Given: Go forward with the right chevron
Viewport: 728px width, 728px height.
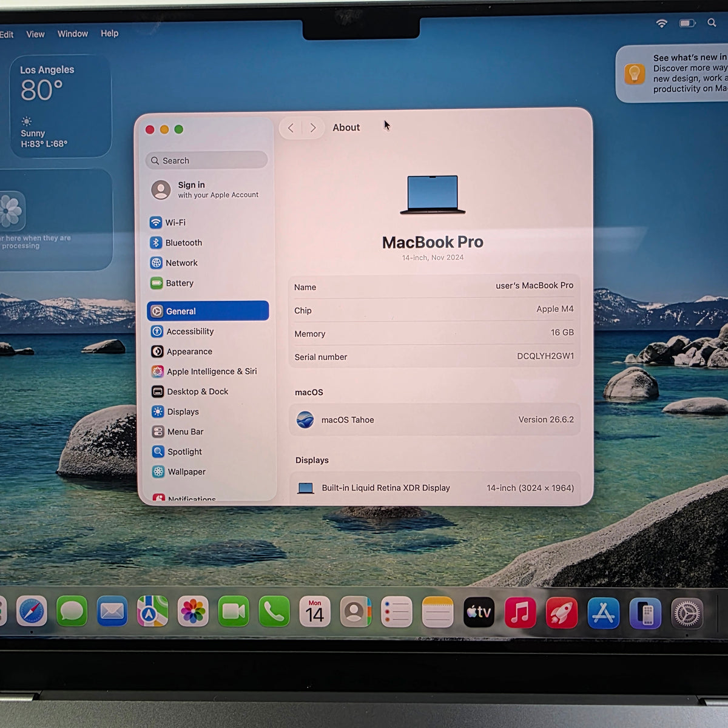Looking at the screenshot, I should [312, 128].
